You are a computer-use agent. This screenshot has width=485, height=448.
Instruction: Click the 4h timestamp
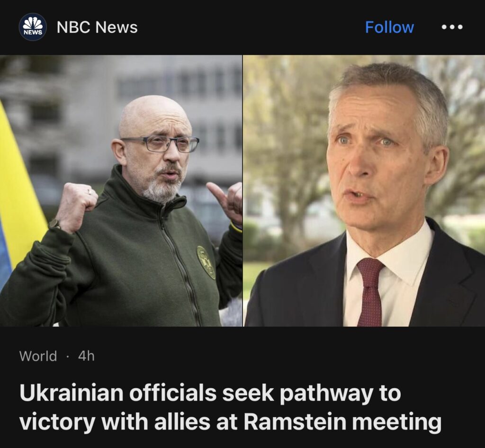86,356
